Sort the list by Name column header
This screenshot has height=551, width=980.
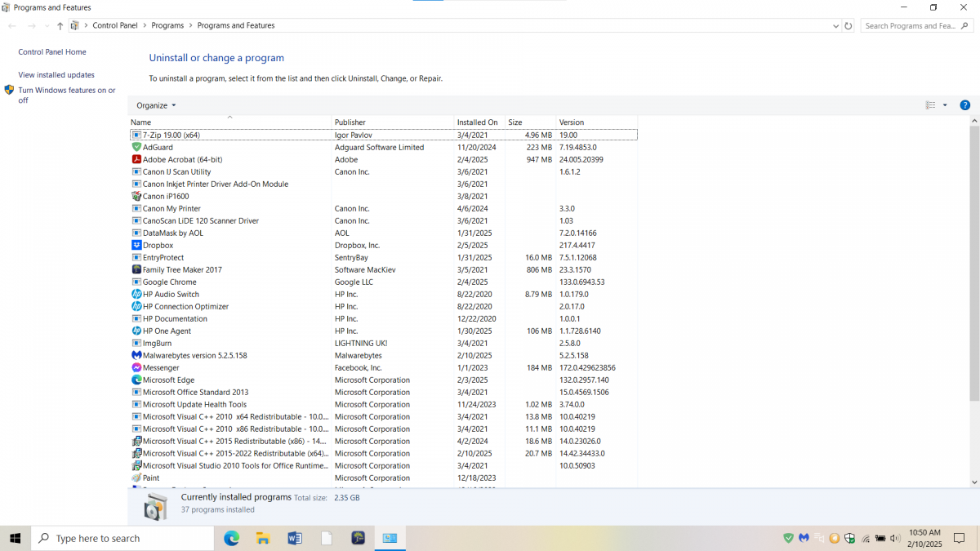(229, 122)
